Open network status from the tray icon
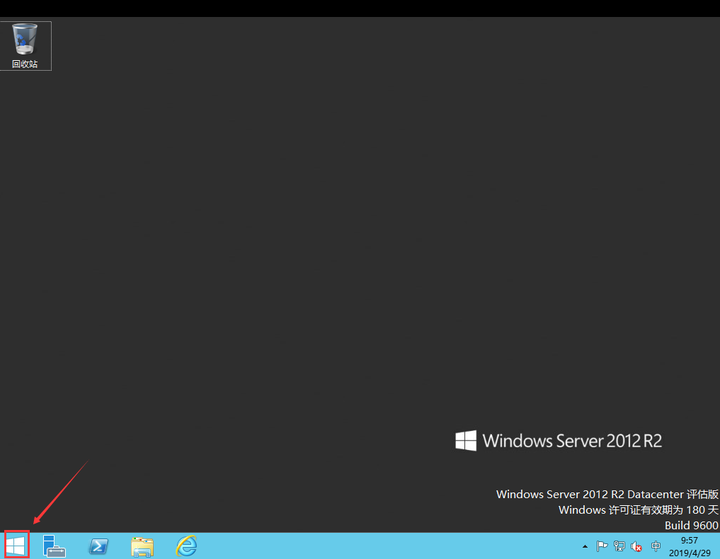720x559 pixels. coord(619,546)
